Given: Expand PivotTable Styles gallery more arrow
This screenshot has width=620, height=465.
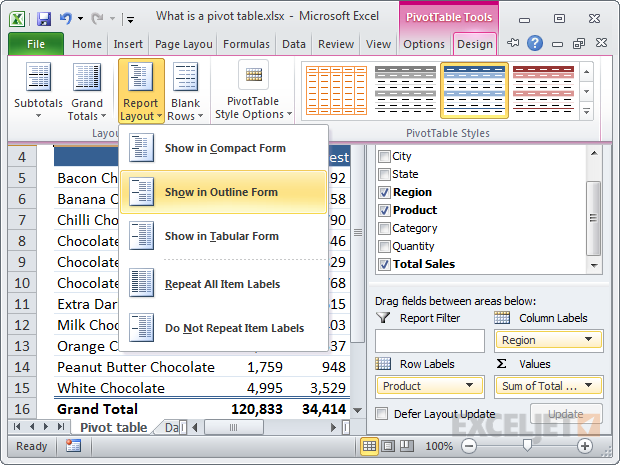Looking at the screenshot, I should coord(586,112).
